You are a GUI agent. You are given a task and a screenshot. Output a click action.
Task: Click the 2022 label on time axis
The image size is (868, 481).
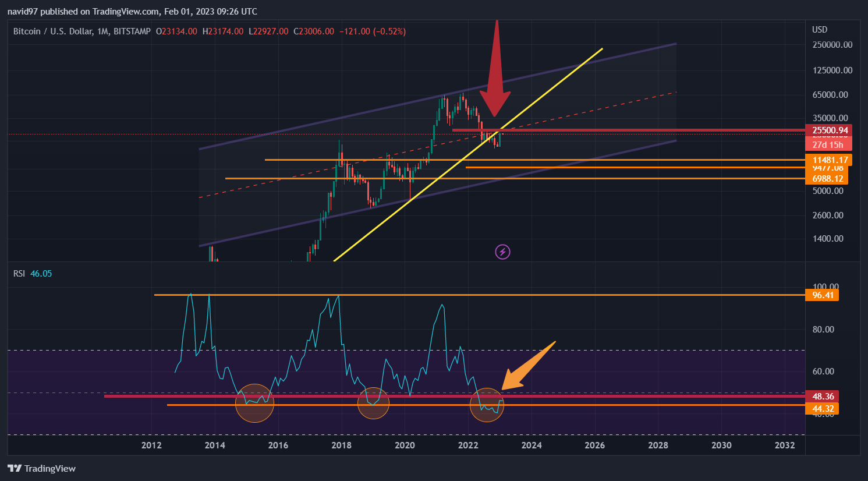468,445
